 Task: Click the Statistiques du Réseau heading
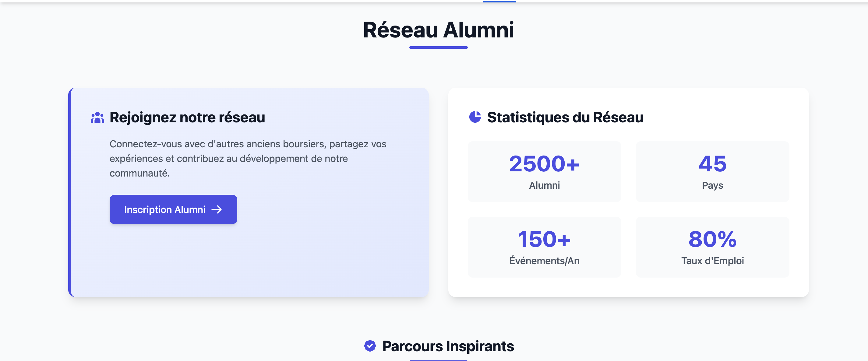coord(565,117)
